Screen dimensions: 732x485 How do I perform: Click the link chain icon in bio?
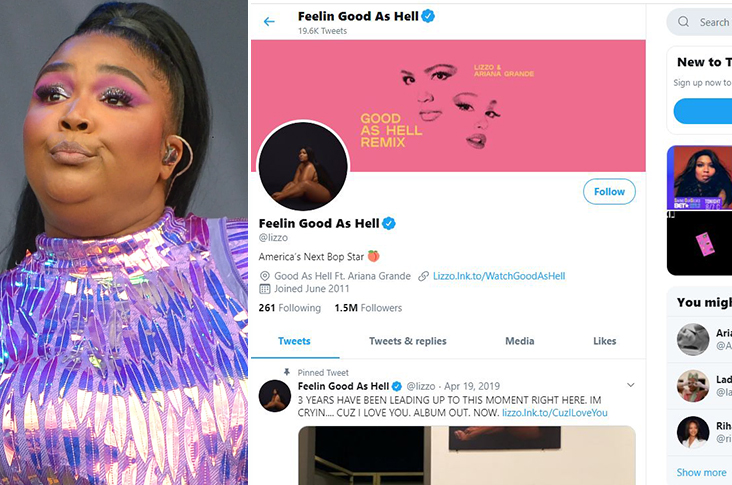coord(423,276)
